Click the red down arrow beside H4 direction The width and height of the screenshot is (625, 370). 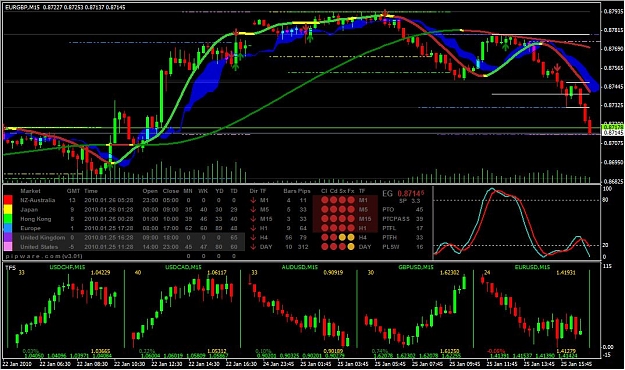[253, 237]
